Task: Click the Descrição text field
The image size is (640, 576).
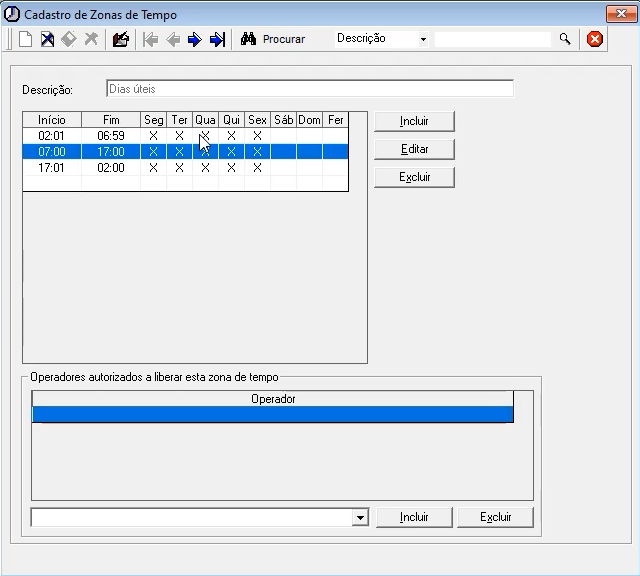Action: click(309, 89)
